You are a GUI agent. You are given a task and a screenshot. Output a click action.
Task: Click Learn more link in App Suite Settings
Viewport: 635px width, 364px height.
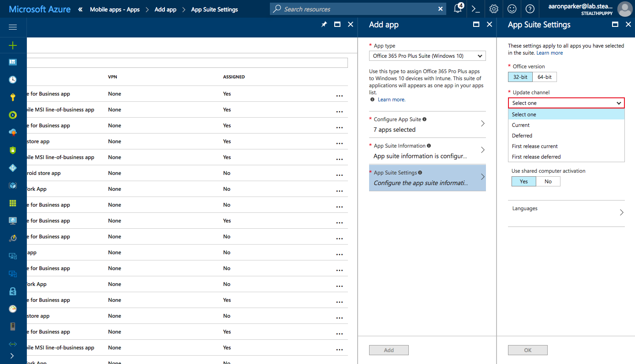tap(549, 53)
